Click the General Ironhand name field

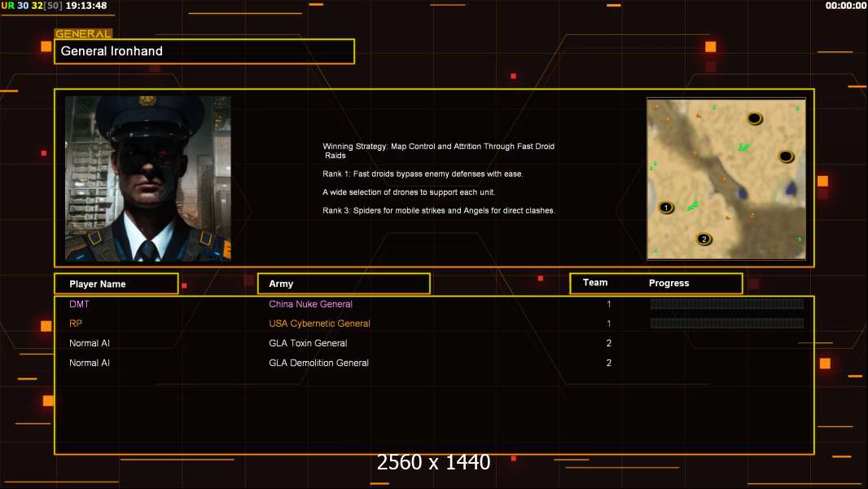pyautogui.click(x=204, y=51)
